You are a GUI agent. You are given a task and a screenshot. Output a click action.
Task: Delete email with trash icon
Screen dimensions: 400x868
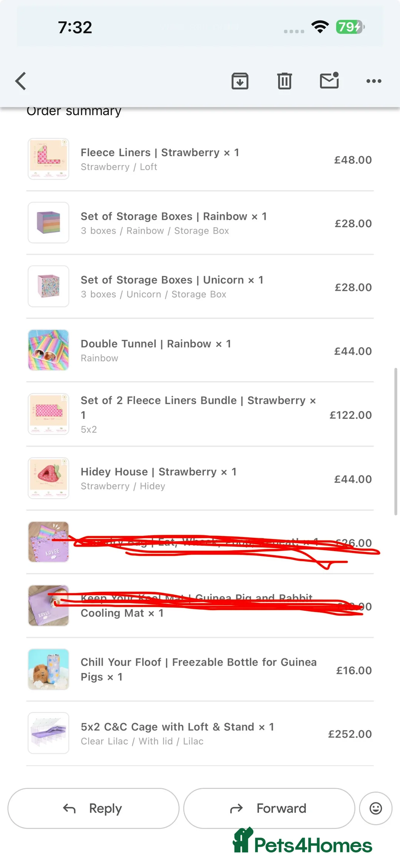point(284,81)
